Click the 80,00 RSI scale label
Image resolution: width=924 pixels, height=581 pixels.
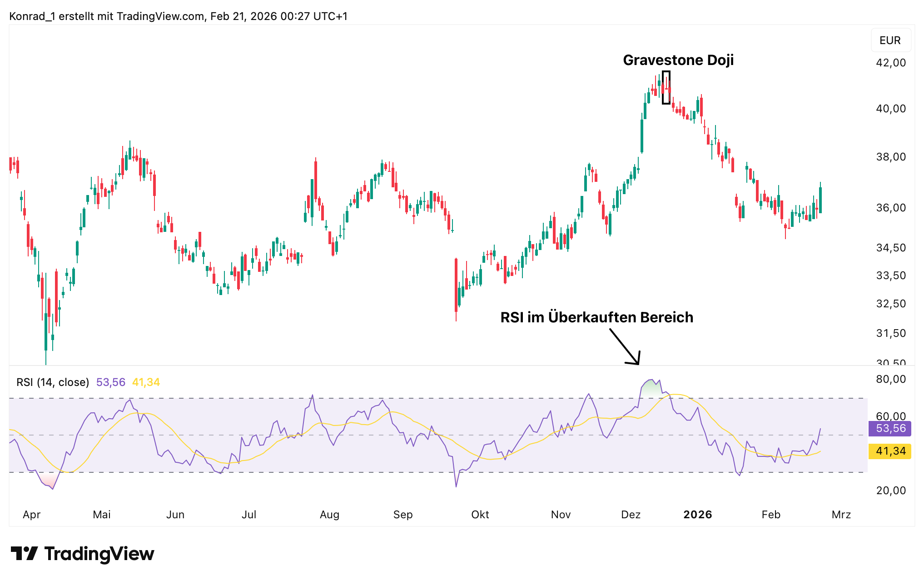[x=890, y=379]
